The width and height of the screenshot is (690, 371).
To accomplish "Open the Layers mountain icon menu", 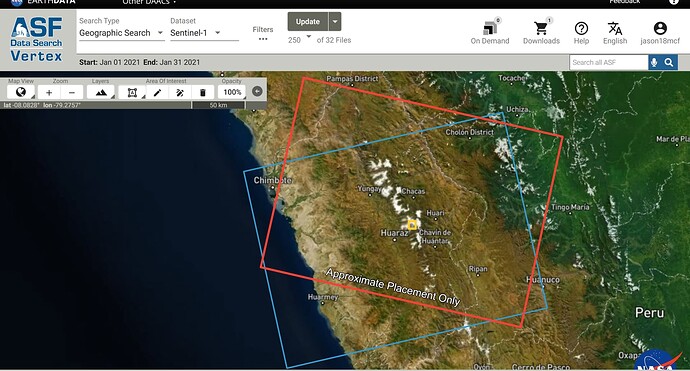I will click(101, 92).
